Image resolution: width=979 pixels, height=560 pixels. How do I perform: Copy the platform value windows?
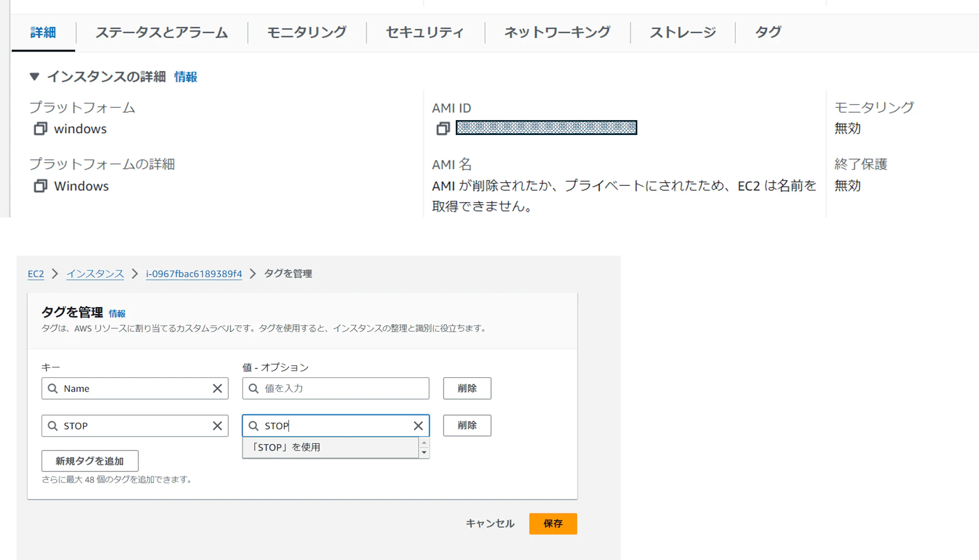coord(40,129)
